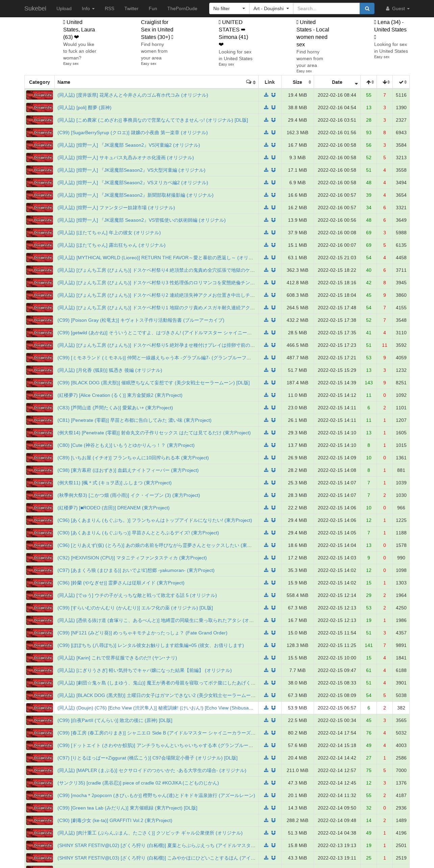Open the No filter dropdown

[x=229, y=8]
